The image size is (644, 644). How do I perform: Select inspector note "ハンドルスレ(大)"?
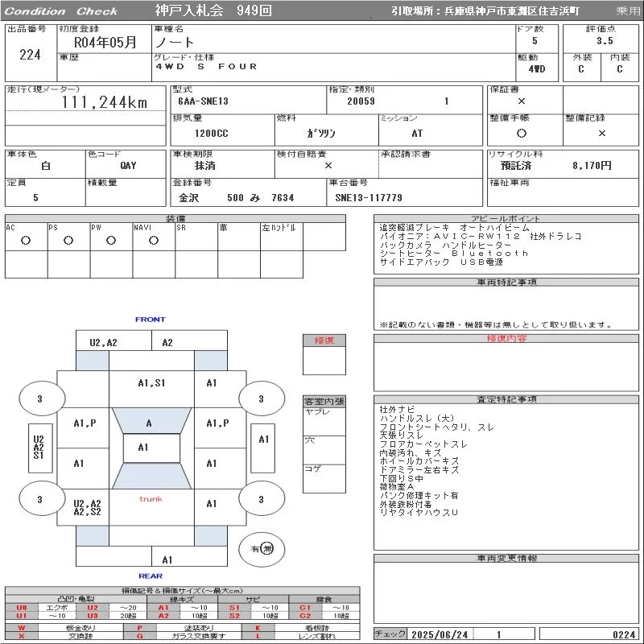tap(417, 418)
